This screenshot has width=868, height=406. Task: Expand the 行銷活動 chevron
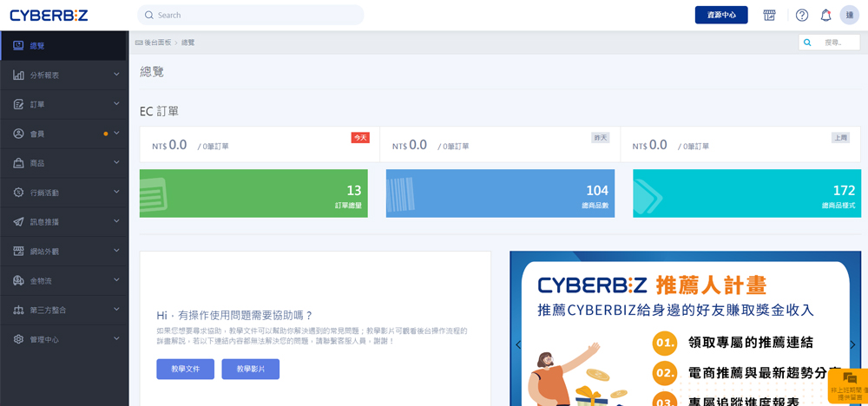click(x=116, y=192)
